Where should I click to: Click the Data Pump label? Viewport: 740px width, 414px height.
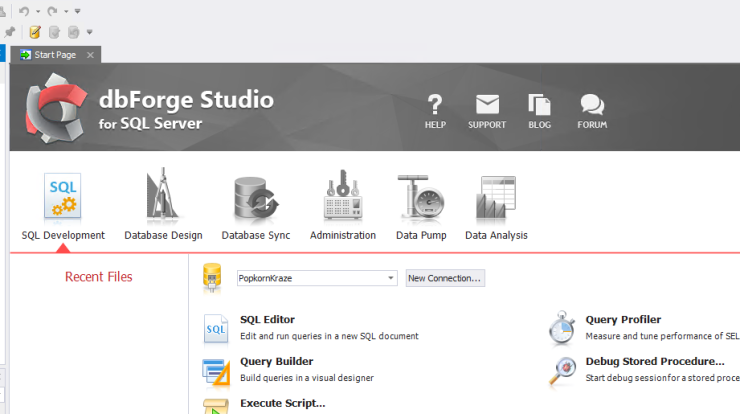point(421,235)
